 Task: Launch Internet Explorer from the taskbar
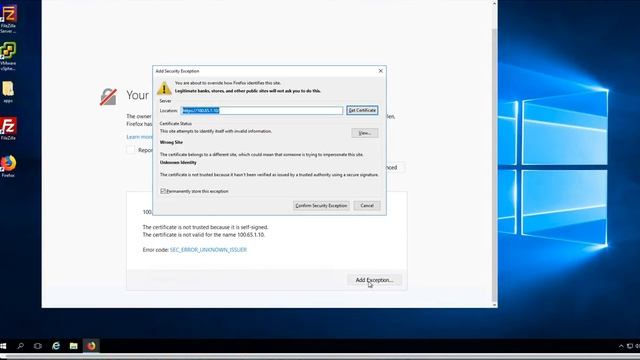coord(56,346)
